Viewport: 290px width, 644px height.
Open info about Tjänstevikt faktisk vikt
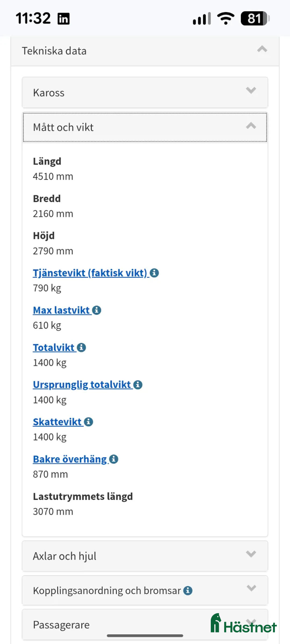154,273
